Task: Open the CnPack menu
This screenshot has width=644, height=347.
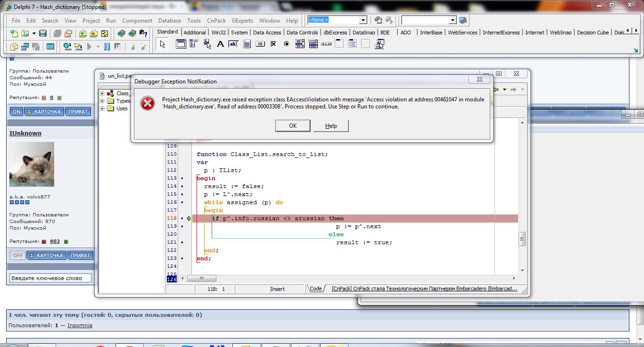Action: coord(216,21)
